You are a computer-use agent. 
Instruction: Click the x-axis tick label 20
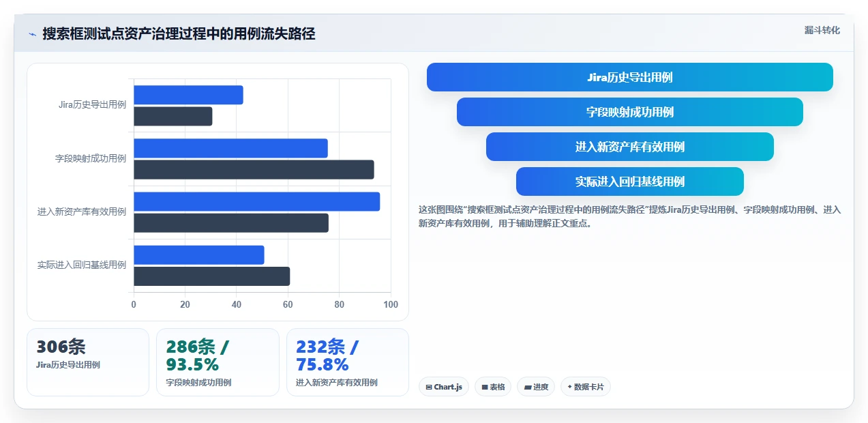coord(185,304)
